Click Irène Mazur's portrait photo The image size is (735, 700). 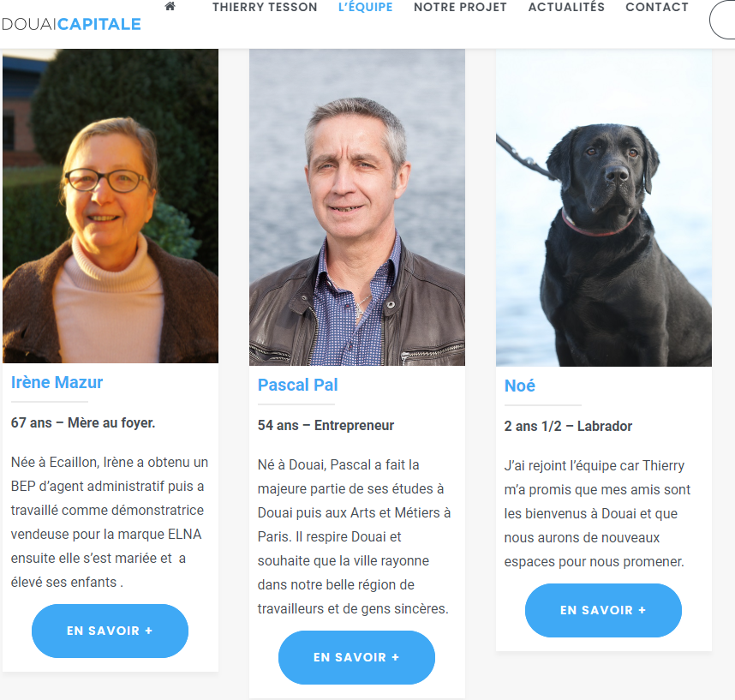point(111,206)
